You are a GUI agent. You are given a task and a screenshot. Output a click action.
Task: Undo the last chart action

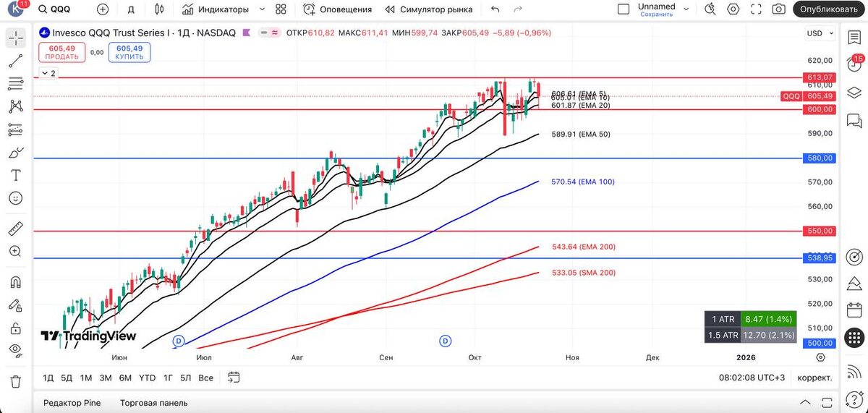[495, 9]
